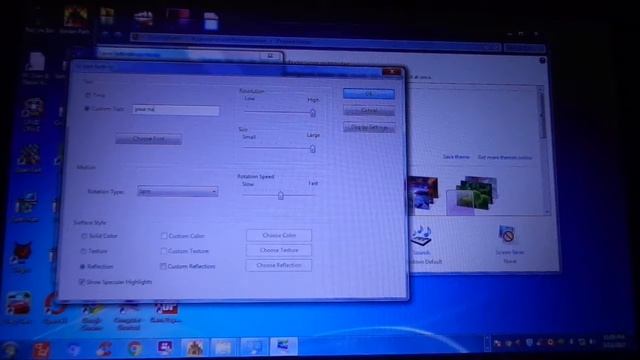This screenshot has height=360, width=640.
Task: Confirm with the OK button
Action: [x=369, y=93]
